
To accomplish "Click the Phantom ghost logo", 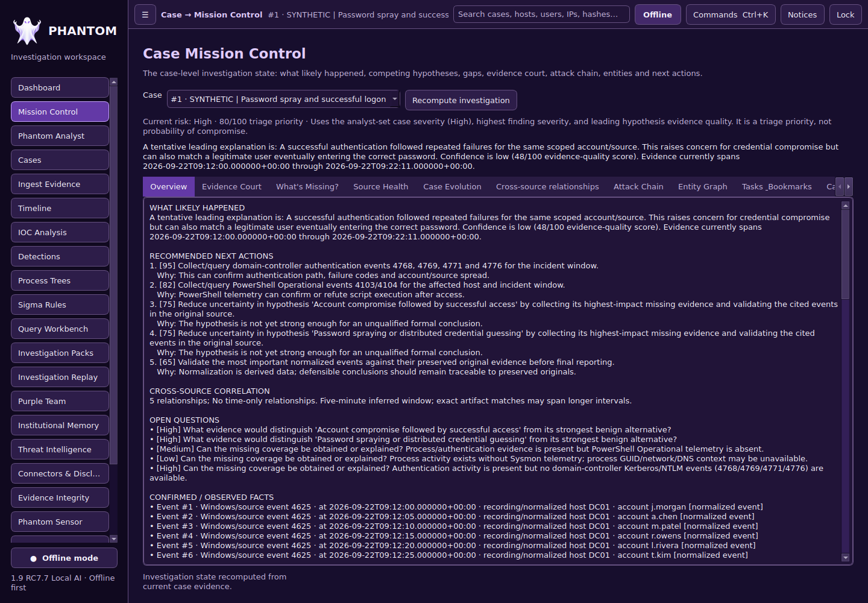I will coord(27,31).
